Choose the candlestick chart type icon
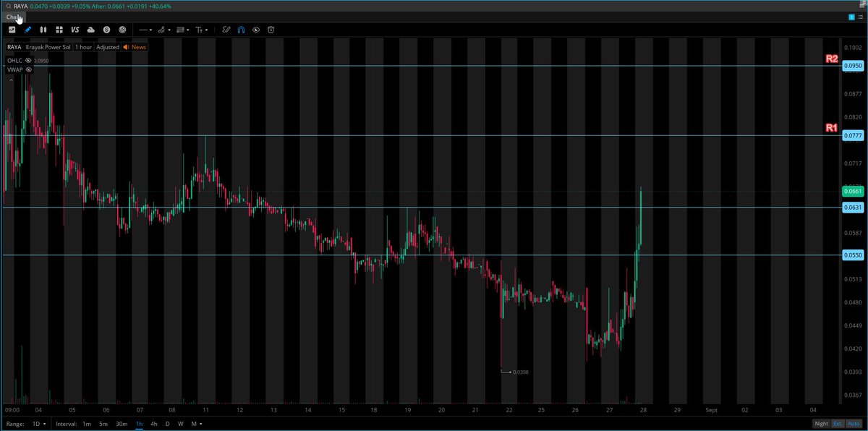 click(x=43, y=30)
